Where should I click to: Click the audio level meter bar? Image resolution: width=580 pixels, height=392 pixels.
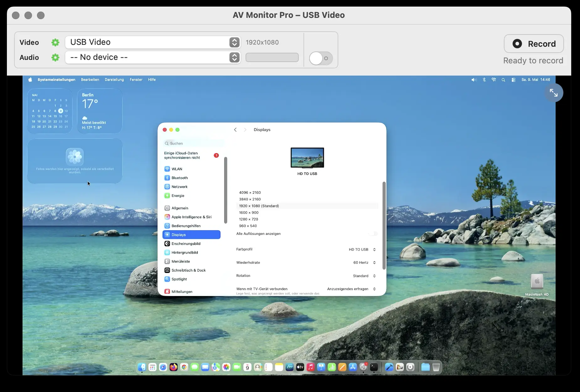coord(272,57)
